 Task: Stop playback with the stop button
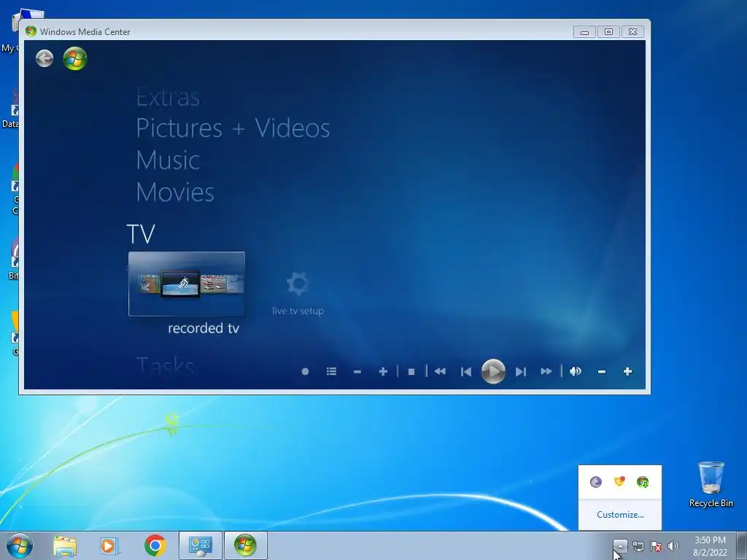(x=411, y=371)
